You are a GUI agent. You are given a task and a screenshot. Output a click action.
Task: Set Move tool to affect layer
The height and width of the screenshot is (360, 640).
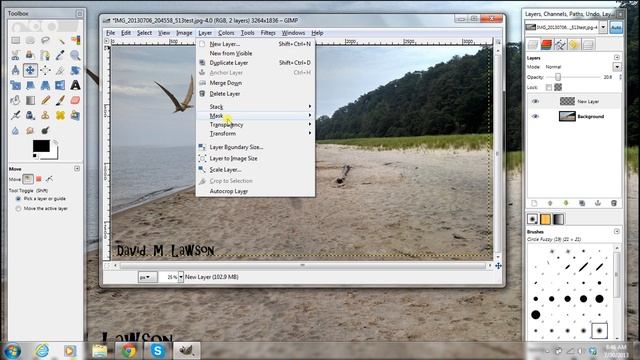click(x=28, y=179)
